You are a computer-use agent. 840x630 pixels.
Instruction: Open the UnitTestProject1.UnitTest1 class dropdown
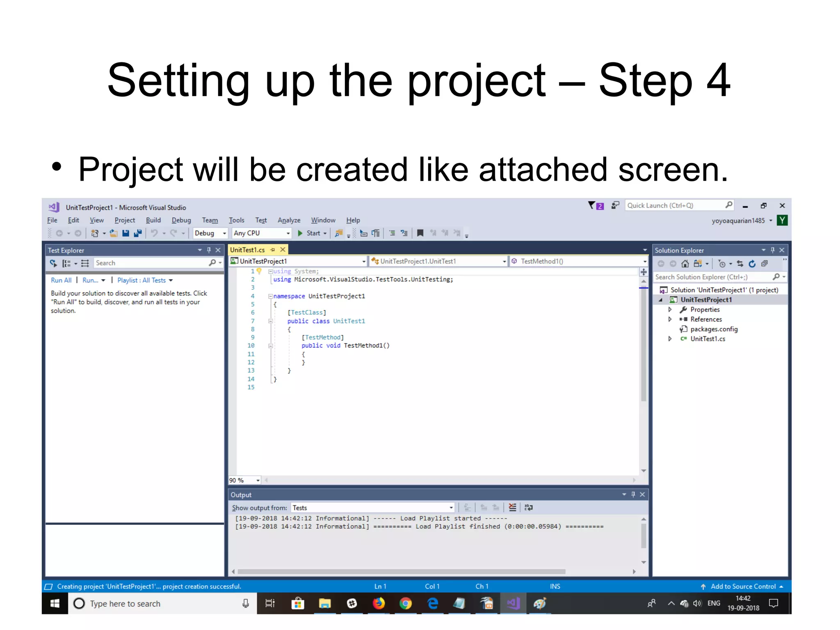(x=439, y=261)
